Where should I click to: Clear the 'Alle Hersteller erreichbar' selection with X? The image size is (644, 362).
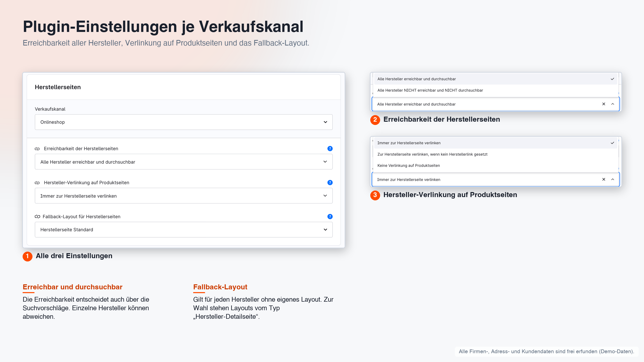coord(603,104)
